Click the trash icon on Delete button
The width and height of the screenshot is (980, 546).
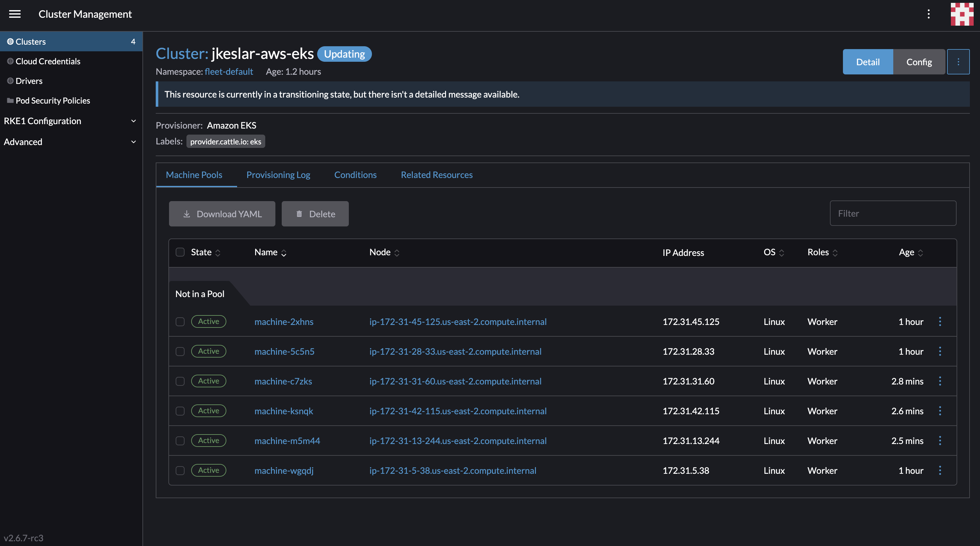(299, 213)
